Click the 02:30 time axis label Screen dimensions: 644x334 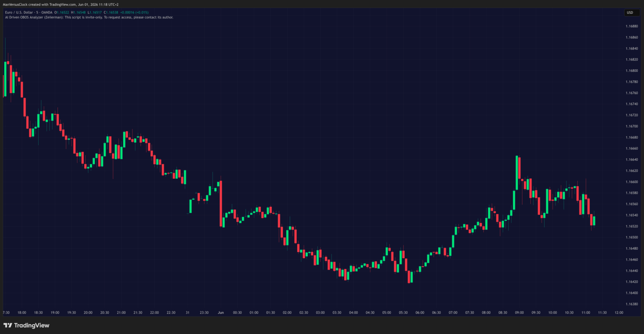304,313
